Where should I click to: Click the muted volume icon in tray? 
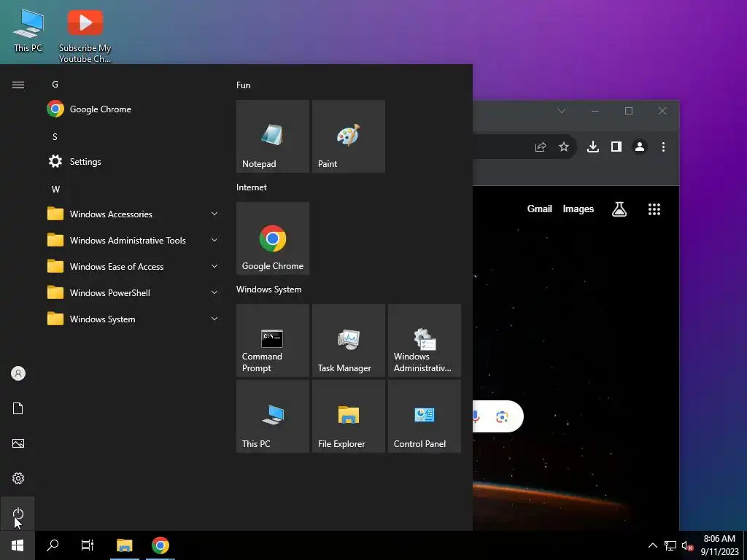pyautogui.click(x=686, y=545)
